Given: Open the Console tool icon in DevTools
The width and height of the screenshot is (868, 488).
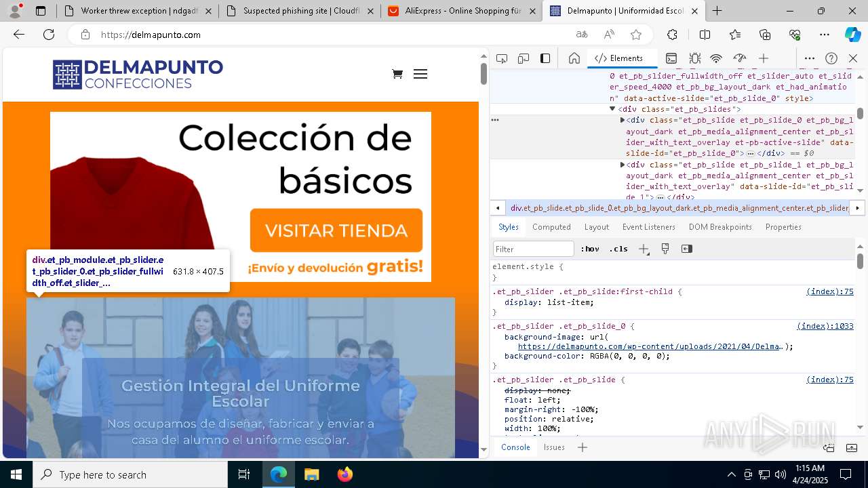Looking at the screenshot, I should [x=671, y=58].
